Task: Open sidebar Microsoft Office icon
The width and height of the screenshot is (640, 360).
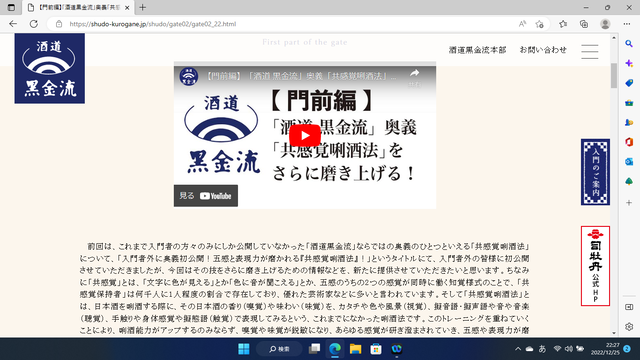Action: (x=629, y=142)
